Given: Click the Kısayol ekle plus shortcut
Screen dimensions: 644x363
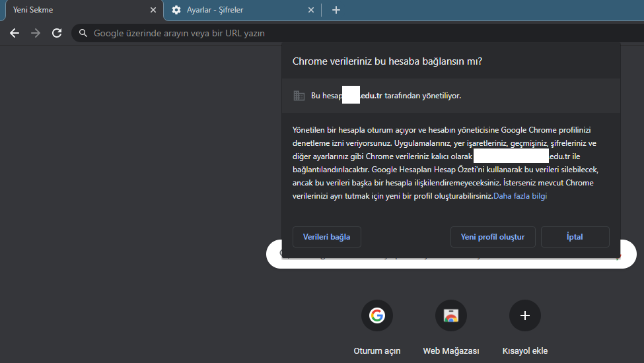Looking at the screenshot, I should tap(525, 315).
